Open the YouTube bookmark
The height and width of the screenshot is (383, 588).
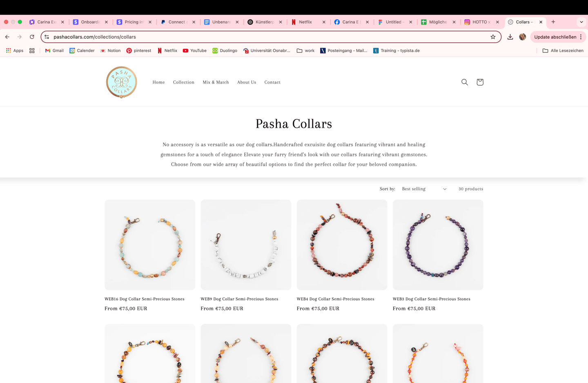coord(194,51)
